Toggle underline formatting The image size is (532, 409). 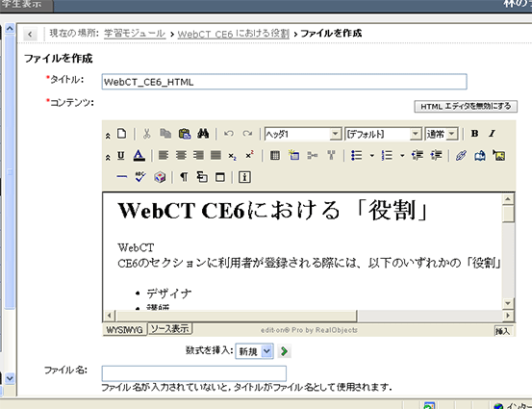click(x=121, y=156)
